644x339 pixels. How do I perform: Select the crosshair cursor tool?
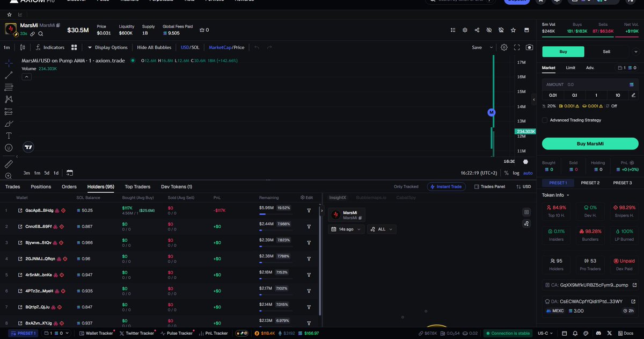pyautogui.click(x=9, y=63)
